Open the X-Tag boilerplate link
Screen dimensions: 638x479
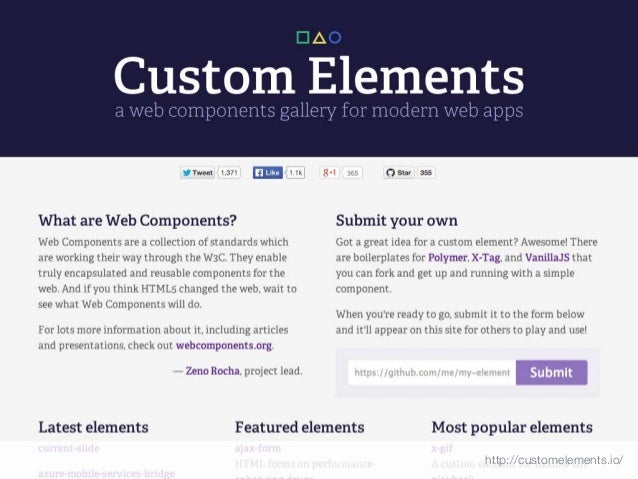pyautogui.click(x=486, y=258)
